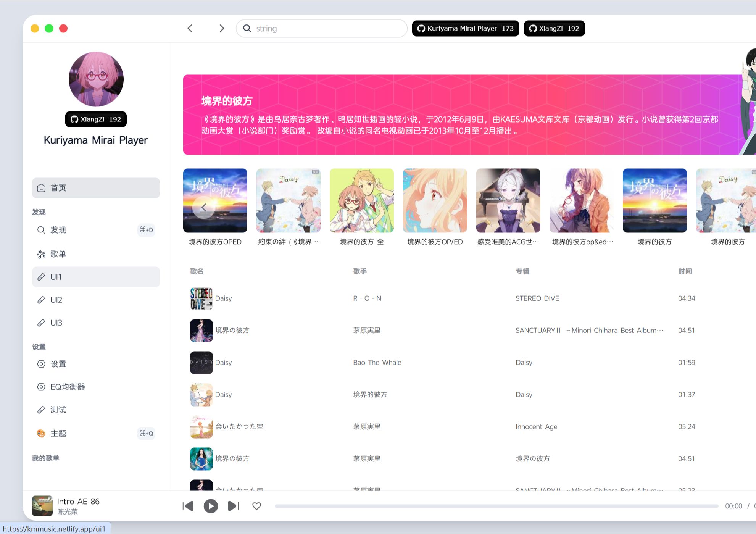The height and width of the screenshot is (534, 756).
Task: Favorite current song with heart
Action: pos(256,506)
